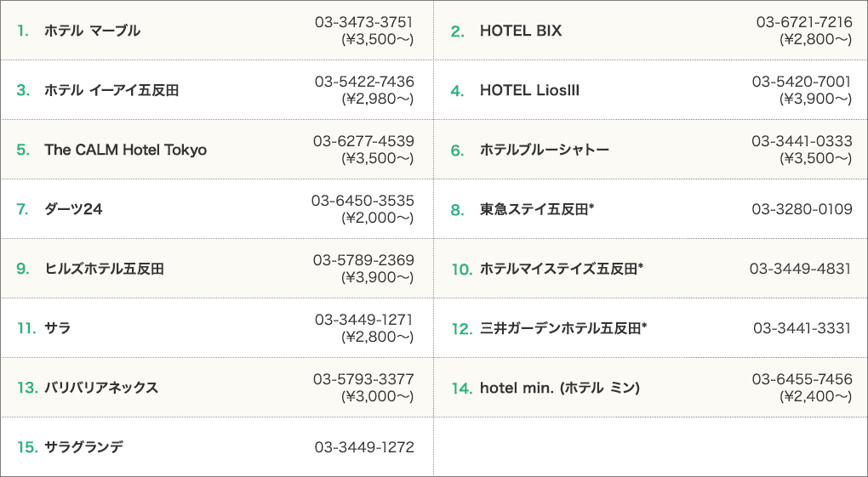This screenshot has height=477, width=868.
Task: Select 東急ステイ五反田 listing
Action: point(536,208)
